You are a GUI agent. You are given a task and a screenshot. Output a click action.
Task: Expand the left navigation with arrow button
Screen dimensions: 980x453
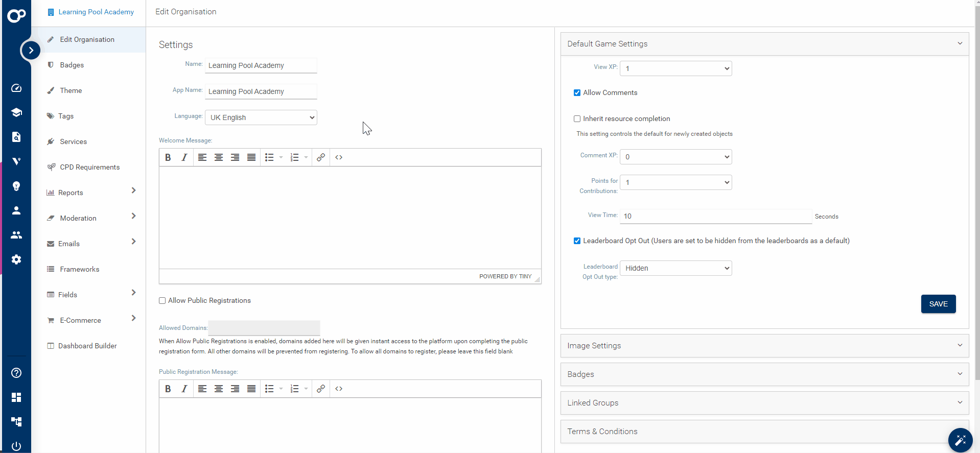point(31,50)
